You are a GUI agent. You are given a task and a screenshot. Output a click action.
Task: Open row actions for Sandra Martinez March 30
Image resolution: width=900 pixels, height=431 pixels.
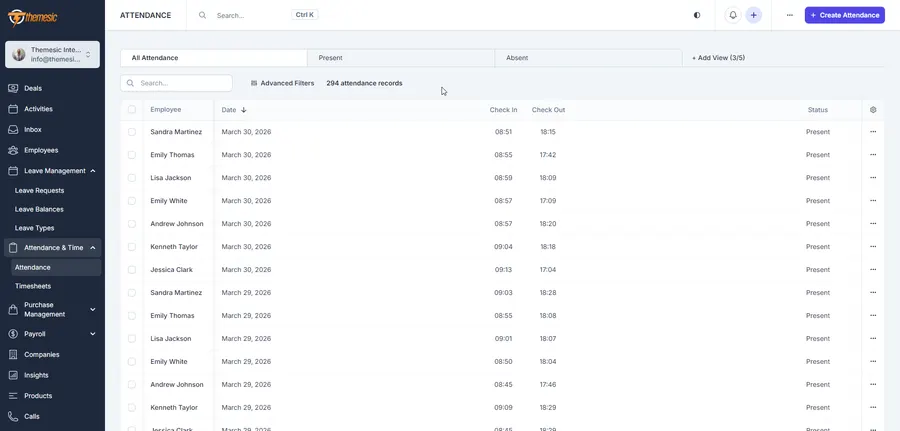point(873,132)
